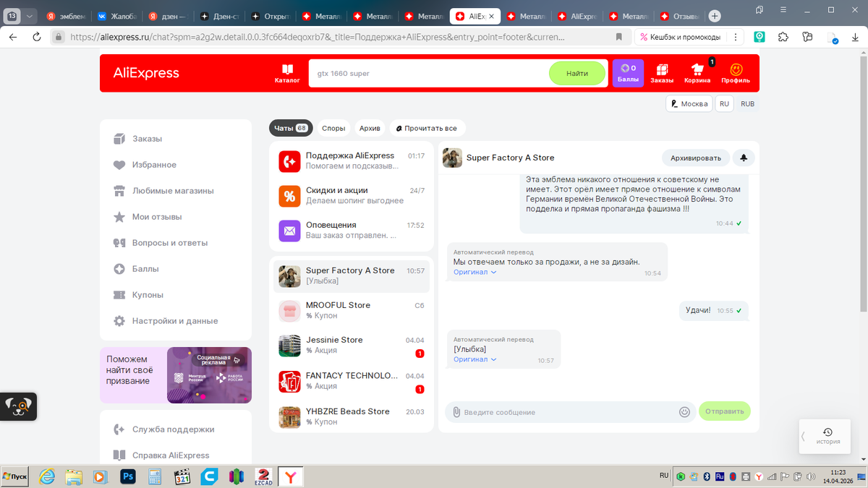Open Super Factory A Store chat in list
Image resolution: width=868 pixels, height=488 pixels.
[352, 275]
